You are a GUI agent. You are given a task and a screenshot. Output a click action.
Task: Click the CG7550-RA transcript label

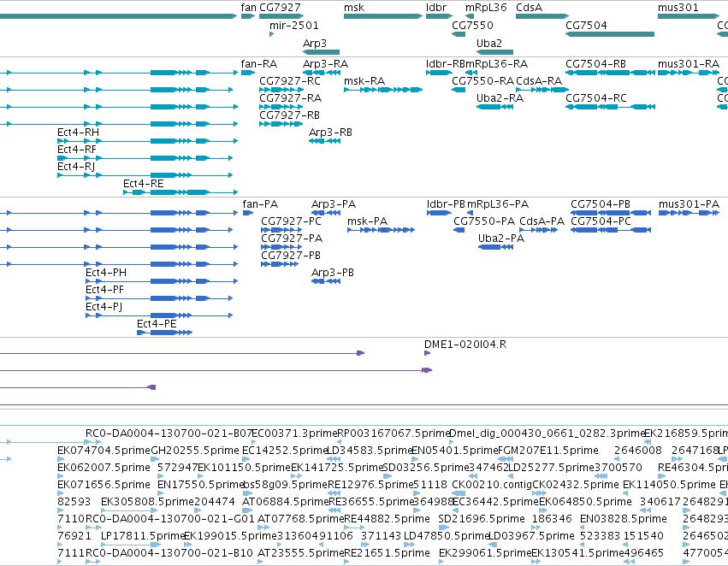pos(482,80)
